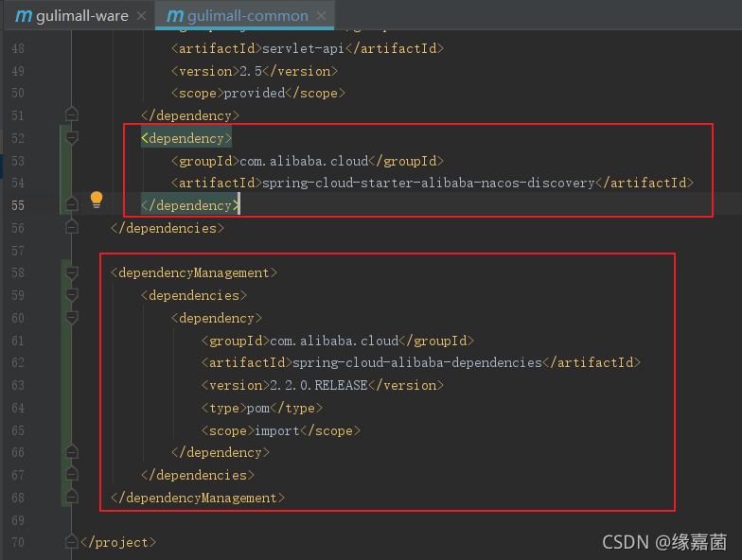Collapse project end marker at line 70
This screenshot has width=742, height=560.
point(72,541)
